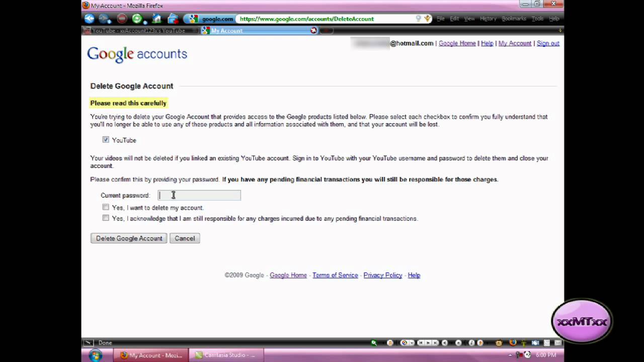Click the next track status bar button

click(435, 343)
